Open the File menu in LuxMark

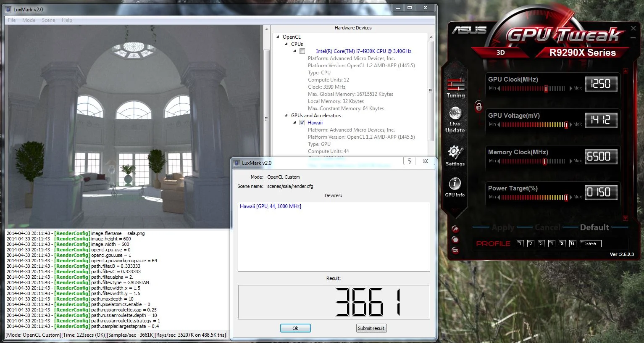[12, 20]
